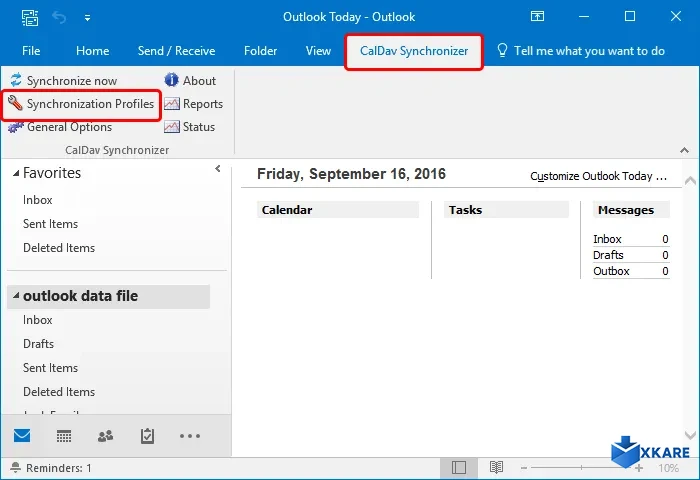Open the Folder tab

pos(260,51)
